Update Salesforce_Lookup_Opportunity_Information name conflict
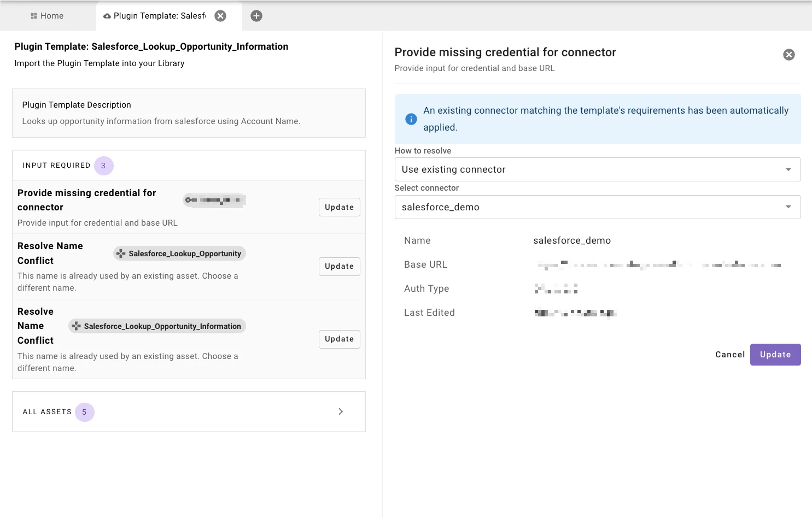This screenshot has height=518, width=812. [340, 339]
